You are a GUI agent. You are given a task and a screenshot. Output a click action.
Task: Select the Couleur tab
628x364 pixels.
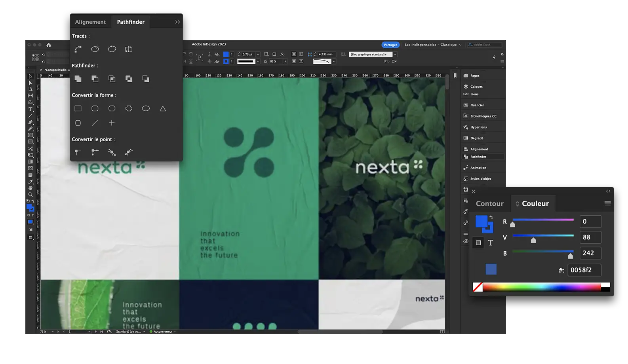[x=533, y=203]
